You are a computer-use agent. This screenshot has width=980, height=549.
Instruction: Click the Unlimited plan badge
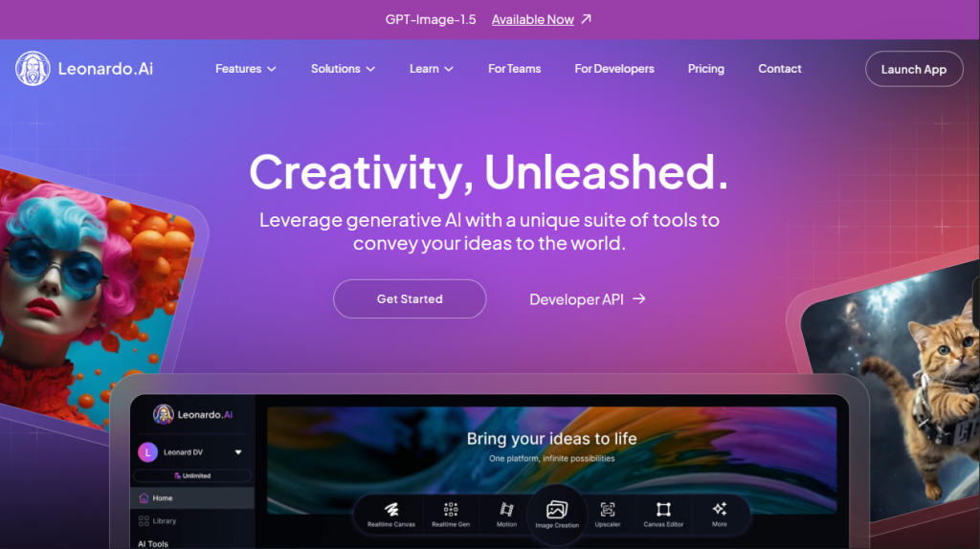click(x=192, y=476)
